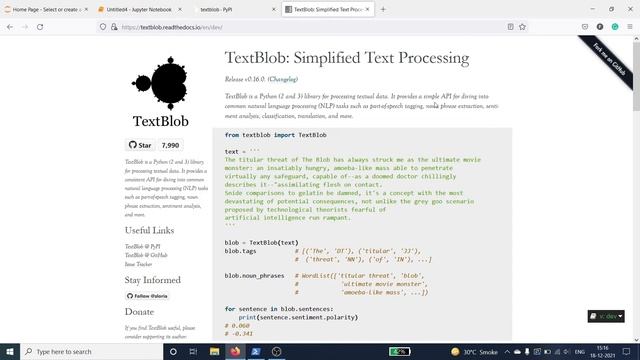Click the 'print(sentence.sentiment.polarity)' line
The image size is (640, 360).
click(x=298, y=317)
